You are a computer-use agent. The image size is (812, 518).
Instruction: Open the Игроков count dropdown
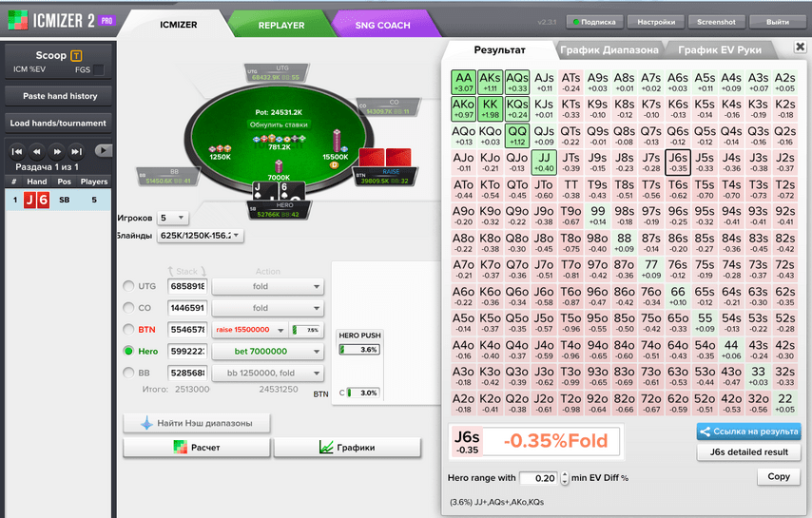[172, 218]
